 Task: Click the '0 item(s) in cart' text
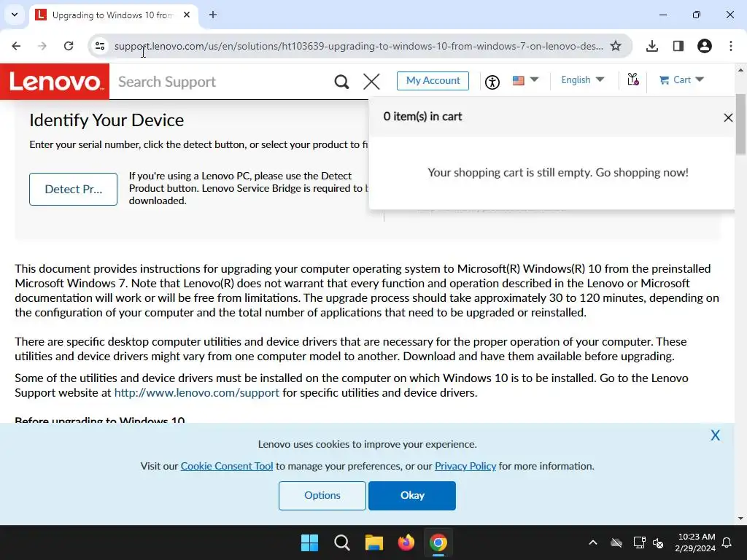coord(422,117)
